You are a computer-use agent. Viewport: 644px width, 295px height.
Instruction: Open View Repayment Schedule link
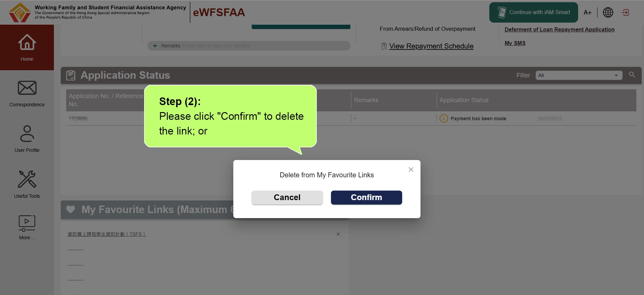[431, 46]
